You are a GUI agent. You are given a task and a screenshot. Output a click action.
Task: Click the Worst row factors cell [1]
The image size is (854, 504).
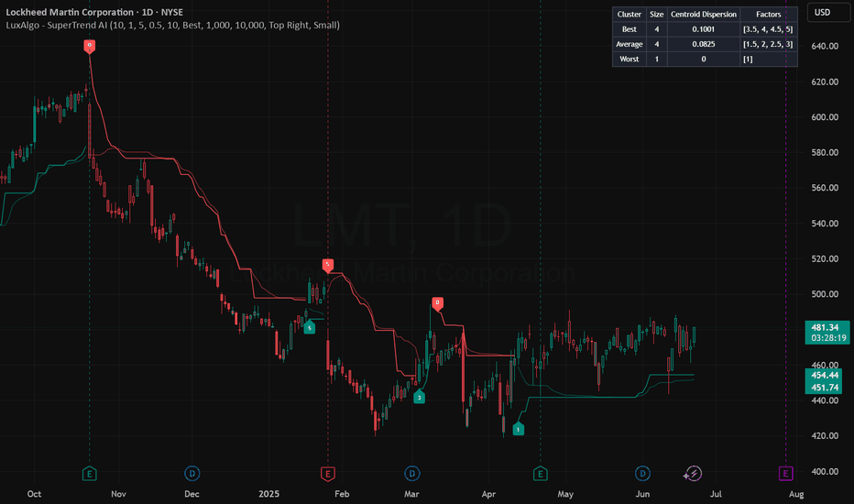click(x=769, y=59)
